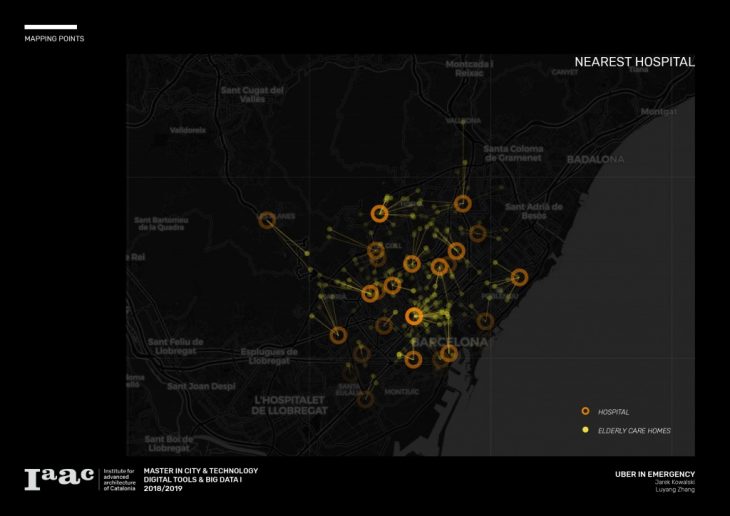This screenshot has height=516, width=730.
Task: Click the BARCELONA city label on map
Action: click(451, 342)
